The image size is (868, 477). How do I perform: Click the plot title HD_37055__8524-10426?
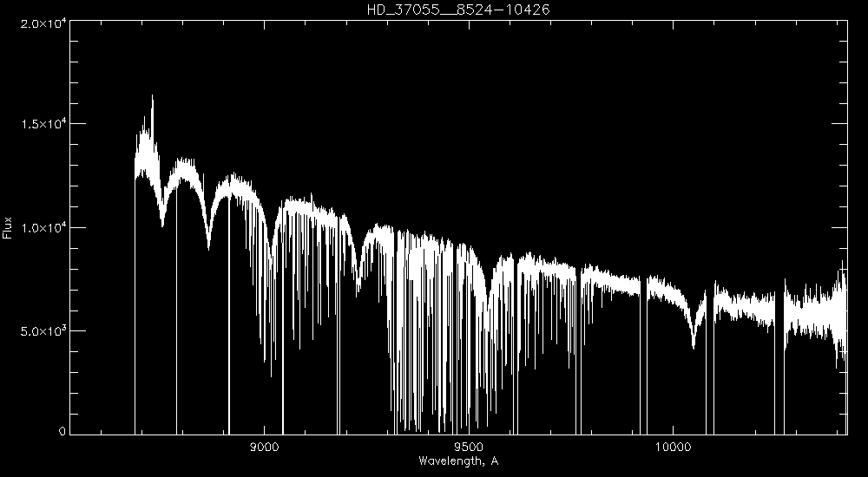pyautogui.click(x=458, y=10)
